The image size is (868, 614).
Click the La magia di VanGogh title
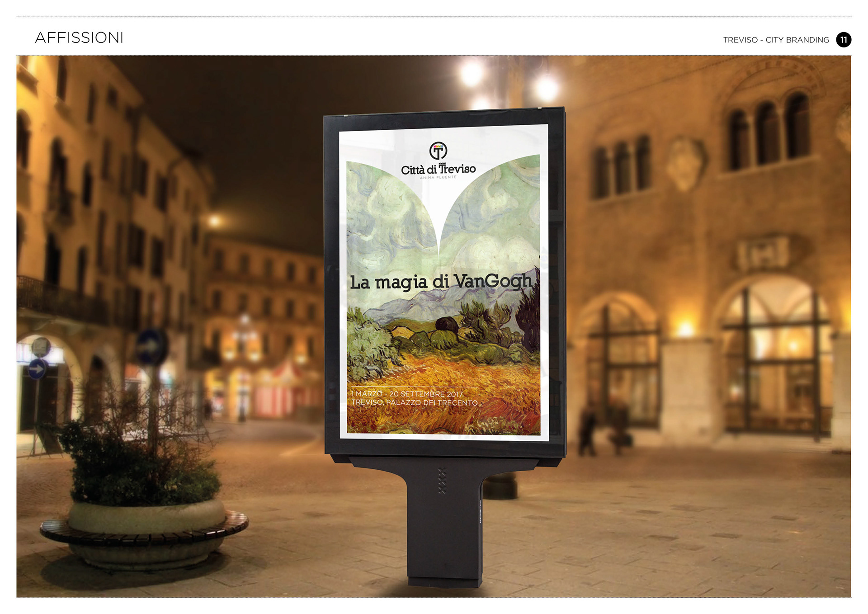pyautogui.click(x=440, y=282)
